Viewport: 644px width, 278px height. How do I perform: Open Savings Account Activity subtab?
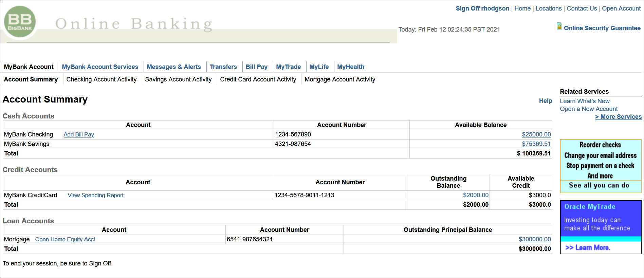pos(178,79)
